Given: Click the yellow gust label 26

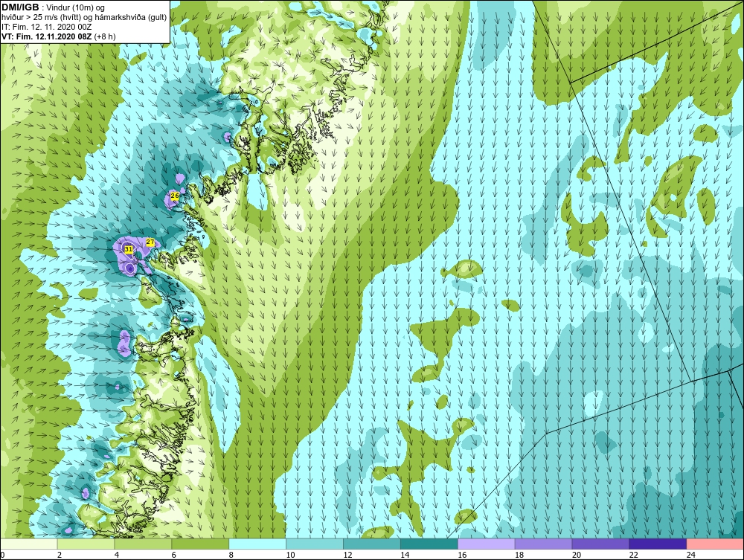Looking at the screenshot, I should (174, 196).
